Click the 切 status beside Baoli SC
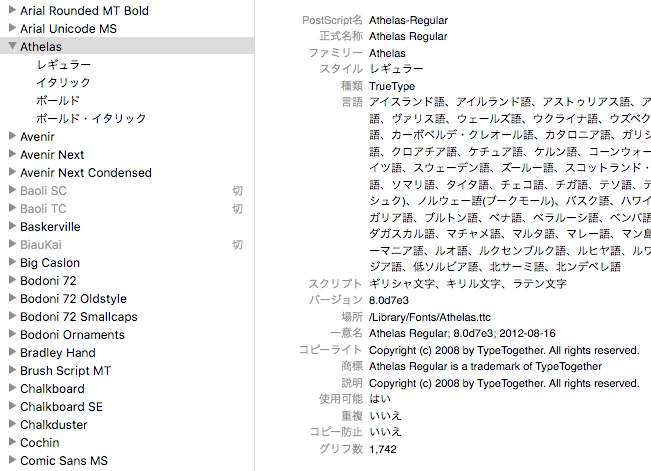The width and height of the screenshot is (651, 471). 237,191
